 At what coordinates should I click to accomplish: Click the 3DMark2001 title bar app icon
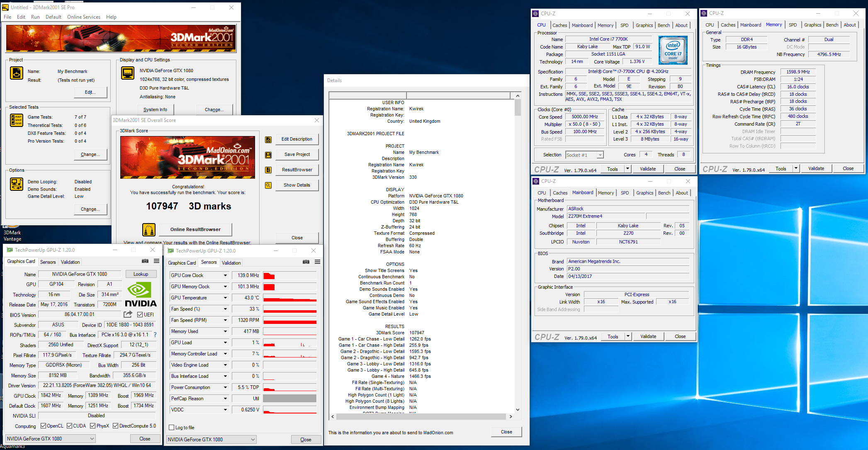point(5,7)
